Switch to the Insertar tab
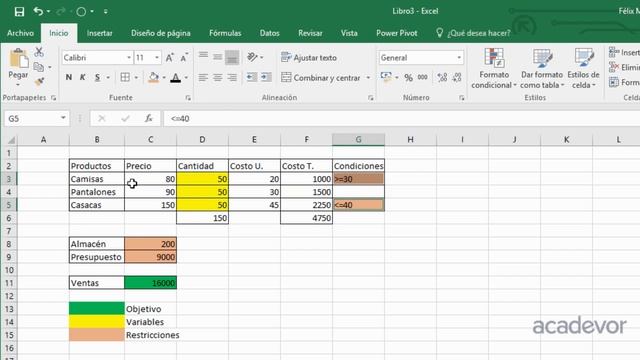 tap(99, 33)
